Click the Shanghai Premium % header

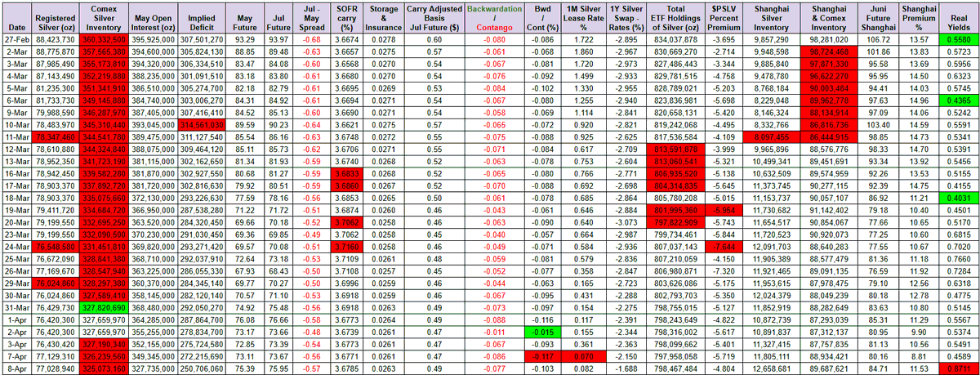coord(919,18)
